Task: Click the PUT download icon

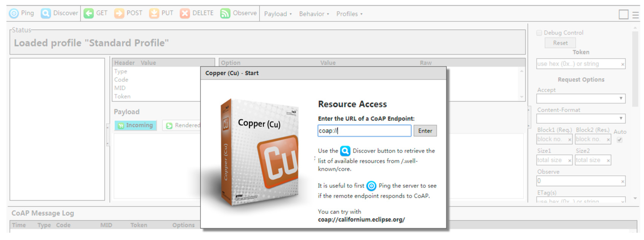Action: pyautogui.click(x=154, y=13)
